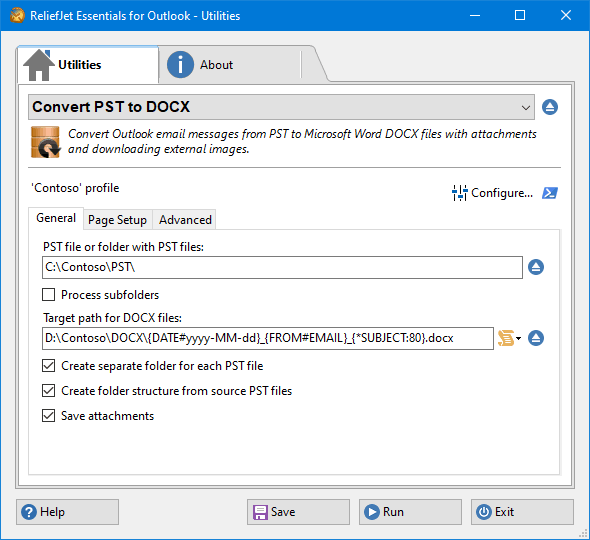Viewport: 590px width, 540px height.
Task: Click the browse icon next to PST folder field
Action: coord(536,267)
